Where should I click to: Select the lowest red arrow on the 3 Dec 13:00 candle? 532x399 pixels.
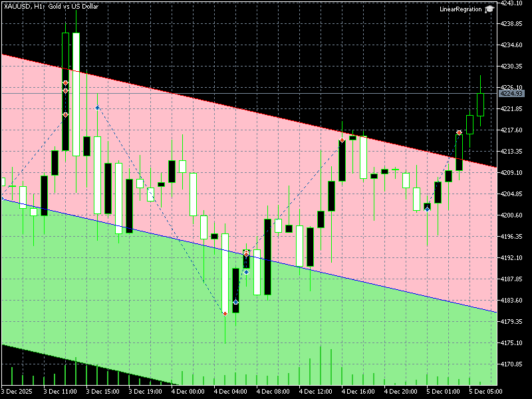[x=65, y=115]
